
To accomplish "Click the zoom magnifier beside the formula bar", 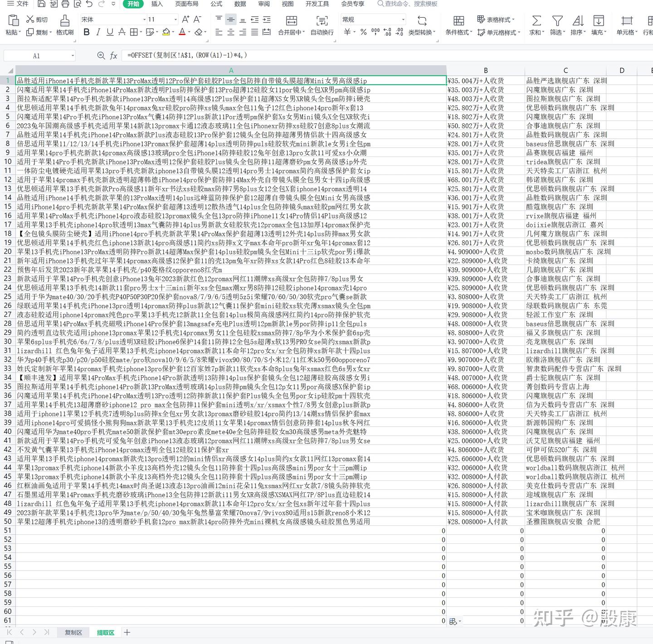I will tap(101, 55).
